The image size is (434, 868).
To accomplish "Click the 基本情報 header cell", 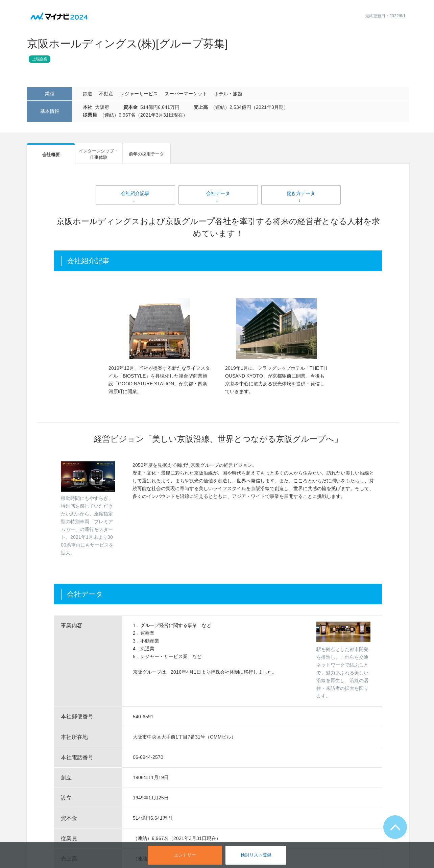I will (x=49, y=111).
